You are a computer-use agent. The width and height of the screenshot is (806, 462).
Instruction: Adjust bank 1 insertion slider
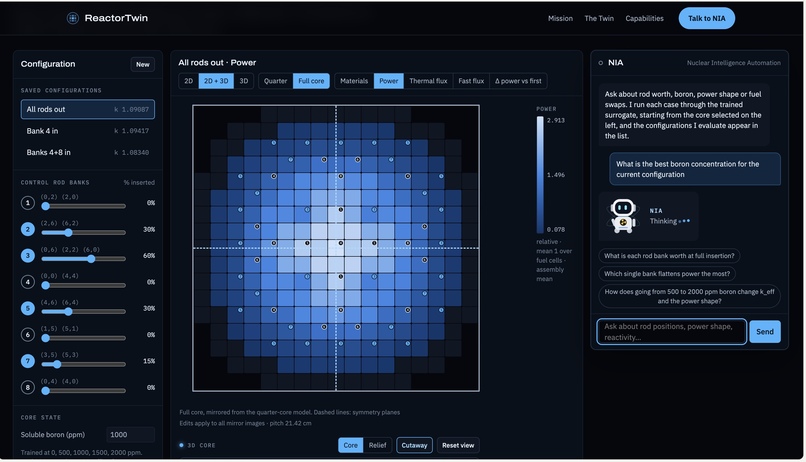click(x=83, y=206)
